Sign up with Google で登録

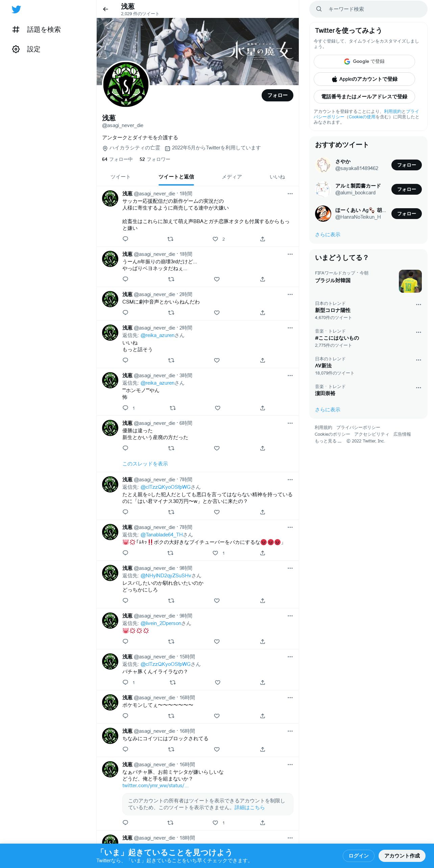pos(364,62)
